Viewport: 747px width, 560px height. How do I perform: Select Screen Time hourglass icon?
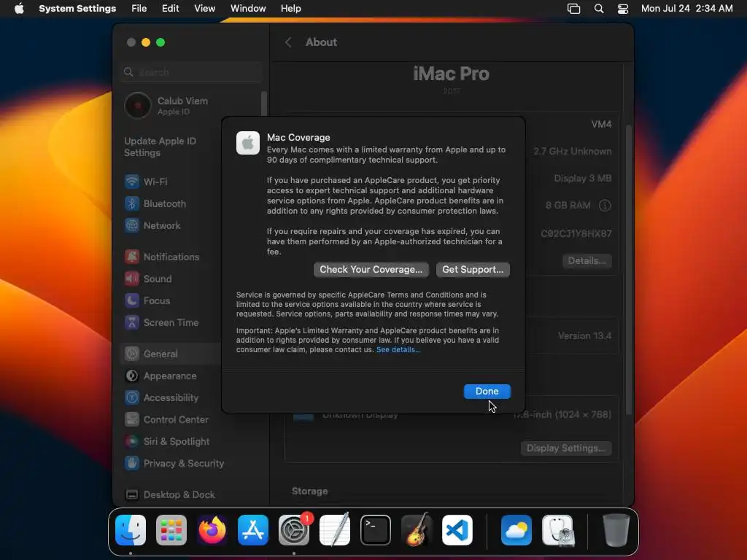coord(132,322)
